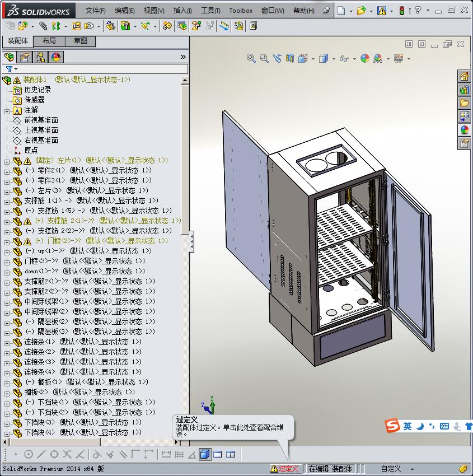This screenshot has height=476, width=473.
Task: Click the Rebuild traffic light icon
Action: coord(402,11)
